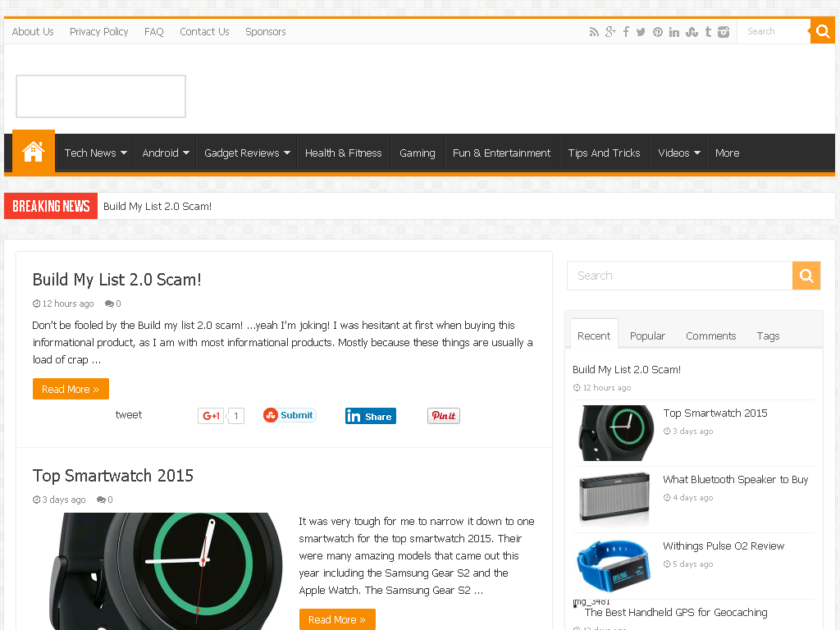Click the sidebar '5 days ago' timestamp
Screen dimensions: 840x630
pos(688,564)
